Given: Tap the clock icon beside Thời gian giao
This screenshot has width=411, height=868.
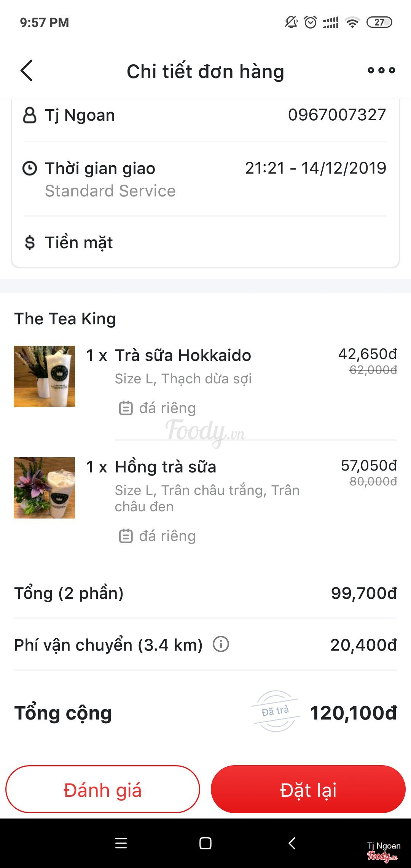Looking at the screenshot, I should 30,168.
